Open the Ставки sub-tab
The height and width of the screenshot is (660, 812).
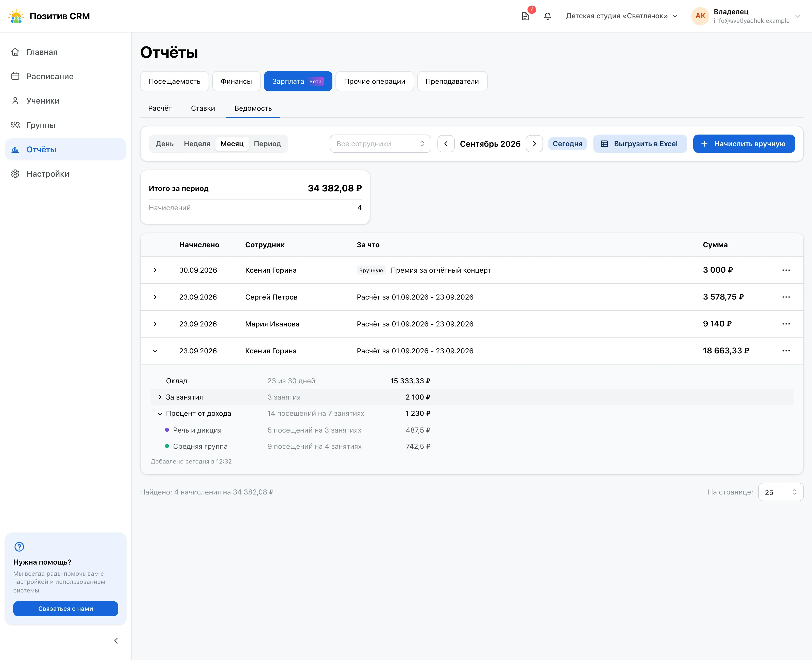(x=203, y=108)
